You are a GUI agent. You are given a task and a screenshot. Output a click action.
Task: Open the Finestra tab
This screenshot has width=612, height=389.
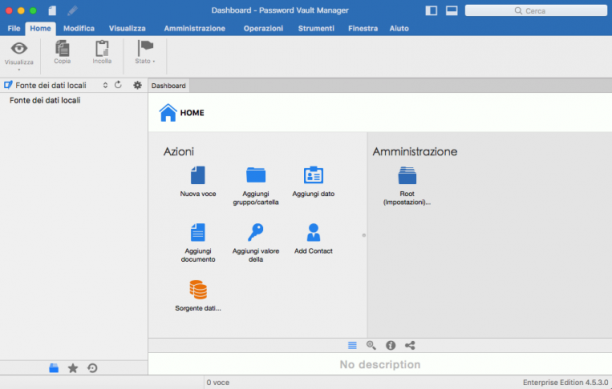363,28
